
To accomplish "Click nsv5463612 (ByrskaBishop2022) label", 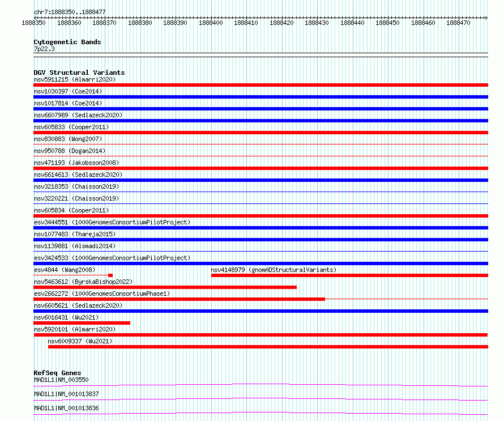I will (x=83, y=282).
